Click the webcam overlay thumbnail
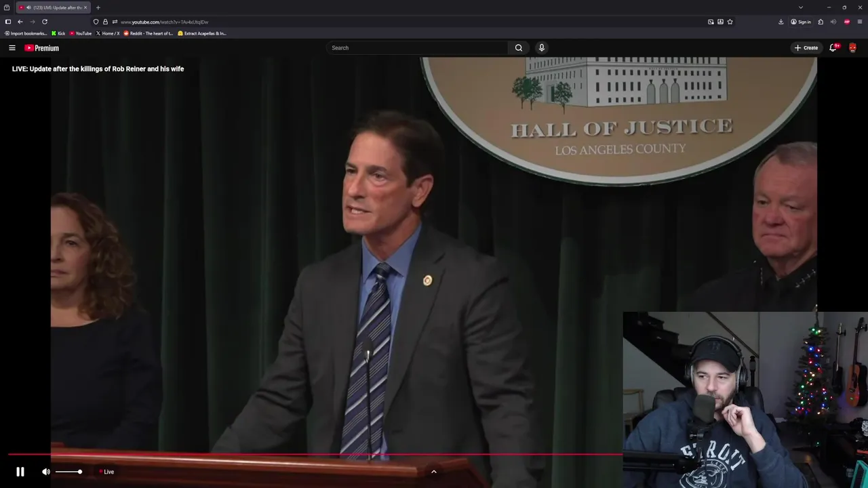The image size is (868, 488). pyautogui.click(x=745, y=400)
